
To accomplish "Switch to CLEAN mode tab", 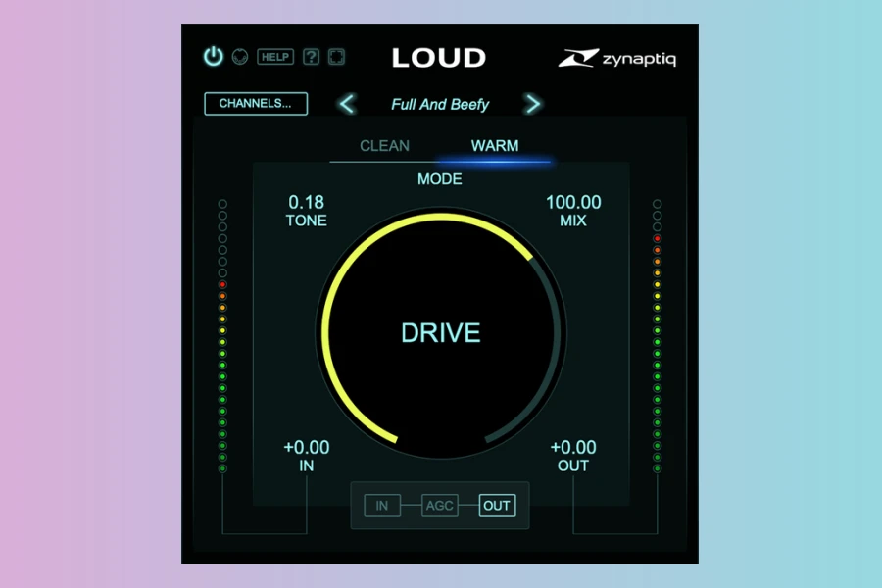I will coord(385,146).
